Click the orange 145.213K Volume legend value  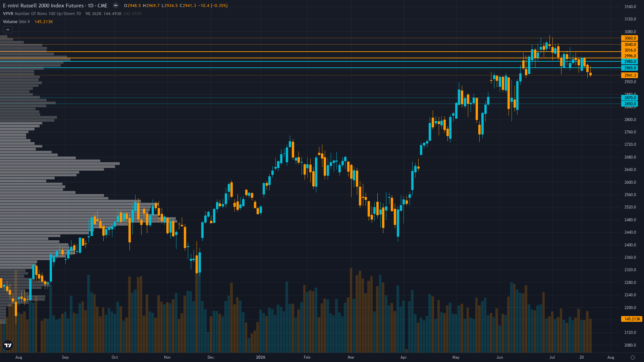(x=44, y=22)
